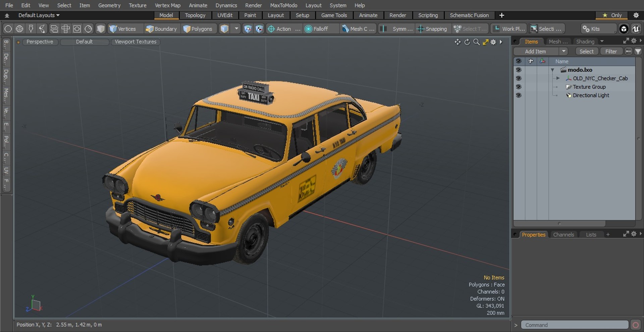Image resolution: width=644 pixels, height=332 pixels.
Task: Switch to the UVEdit layout tab
Action: pyautogui.click(x=225, y=15)
